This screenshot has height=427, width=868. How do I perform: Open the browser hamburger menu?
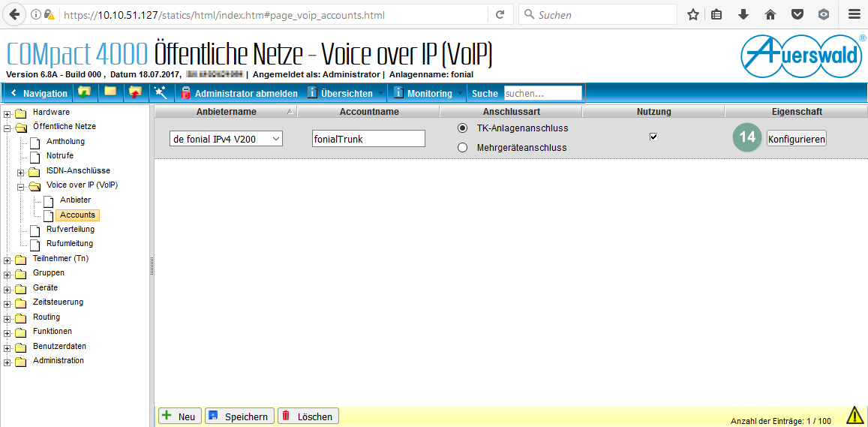click(854, 15)
